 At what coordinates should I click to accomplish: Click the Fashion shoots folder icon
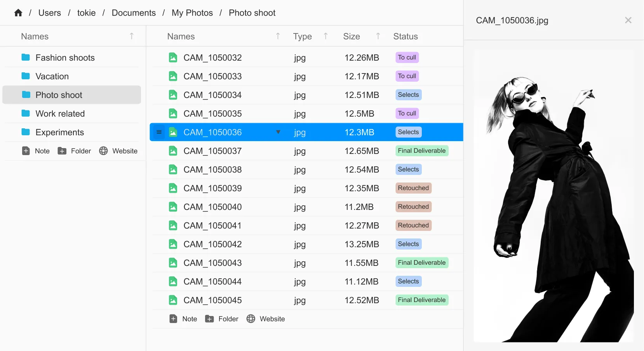[26, 58]
